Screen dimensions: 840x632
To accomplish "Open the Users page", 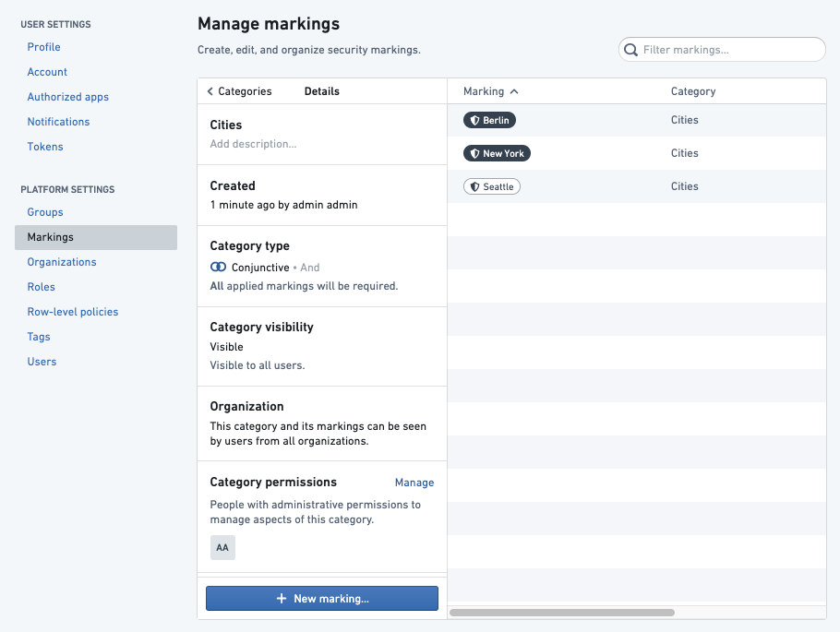I will pyautogui.click(x=42, y=362).
